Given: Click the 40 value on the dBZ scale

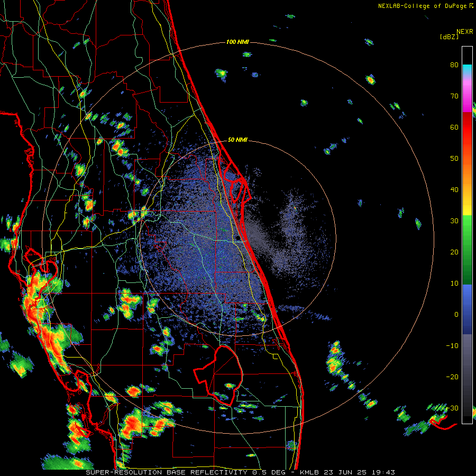Looking at the screenshot, I should pyautogui.click(x=454, y=190).
